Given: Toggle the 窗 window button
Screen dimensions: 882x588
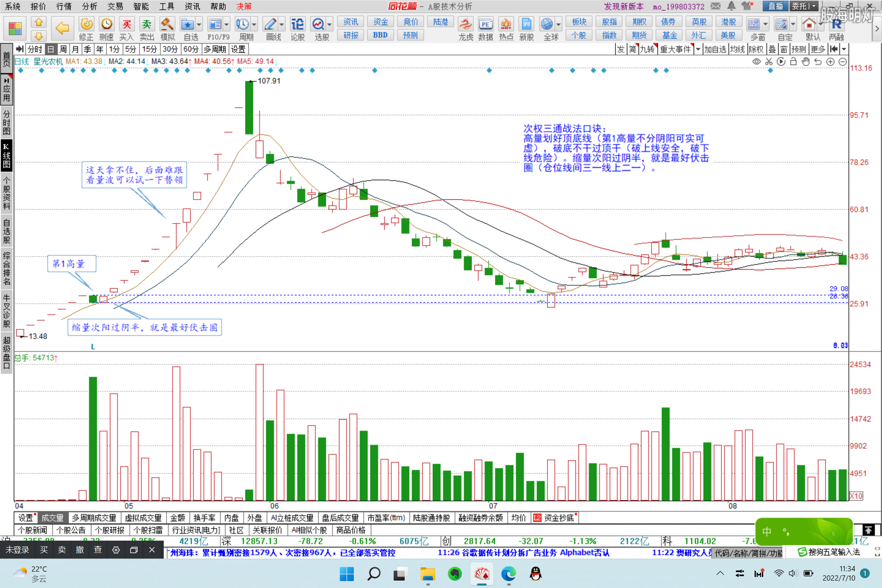Looking at the screenshot, I should click(x=784, y=49).
